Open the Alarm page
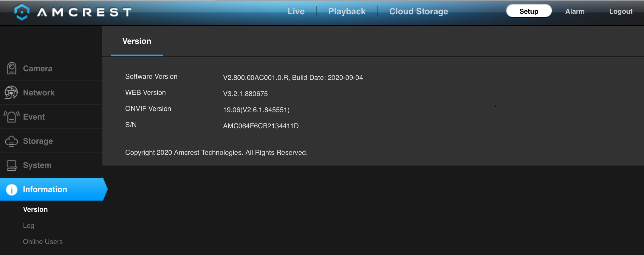This screenshot has height=255, width=644. (575, 11)
